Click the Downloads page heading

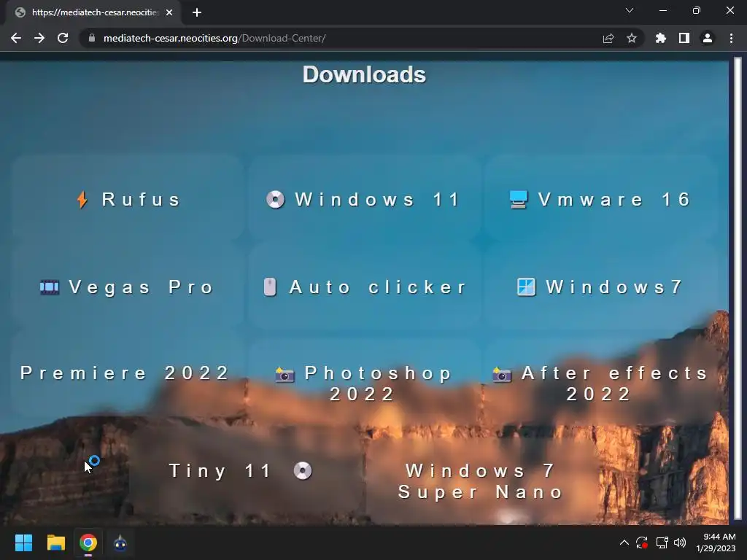pos(365,75)
